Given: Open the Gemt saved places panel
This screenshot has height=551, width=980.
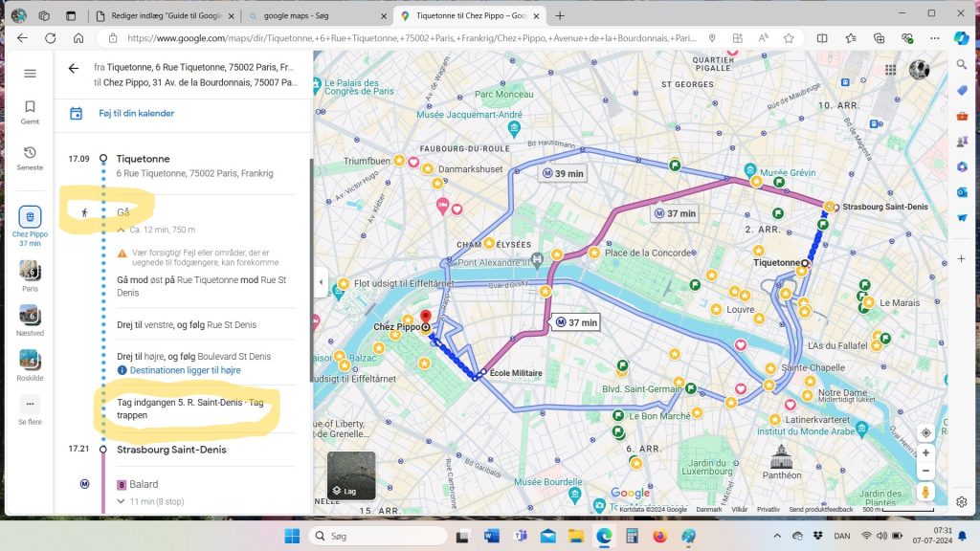Looking at the screenshot, I should pyautogui.click(x=30, y=112).
